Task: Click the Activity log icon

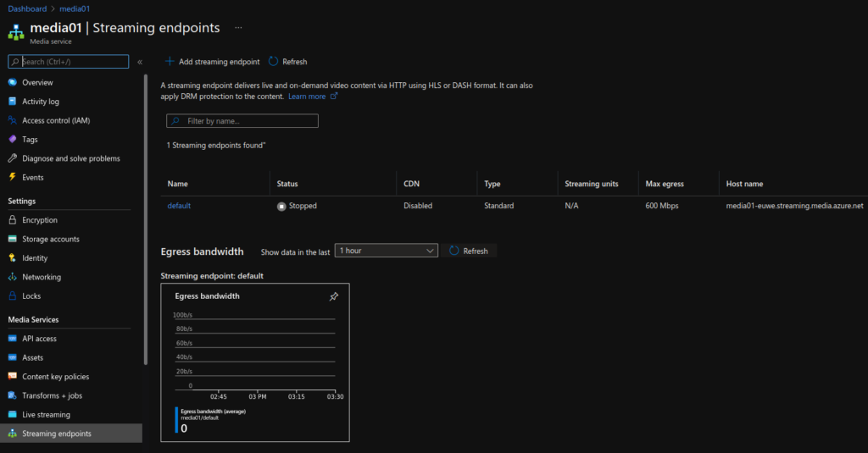Action: click(x=12, y=102)
